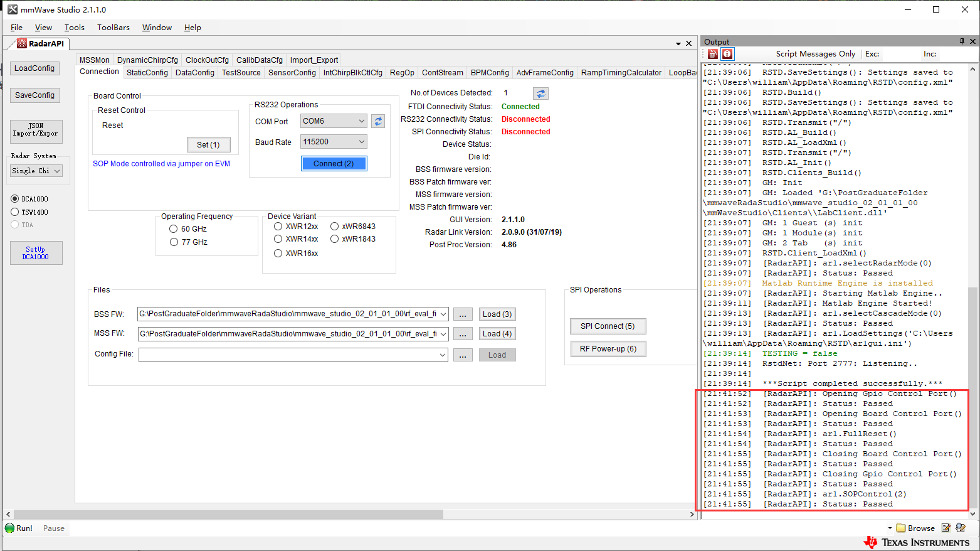Click the SPI Connect (5) button

click(x=608, y=326)
